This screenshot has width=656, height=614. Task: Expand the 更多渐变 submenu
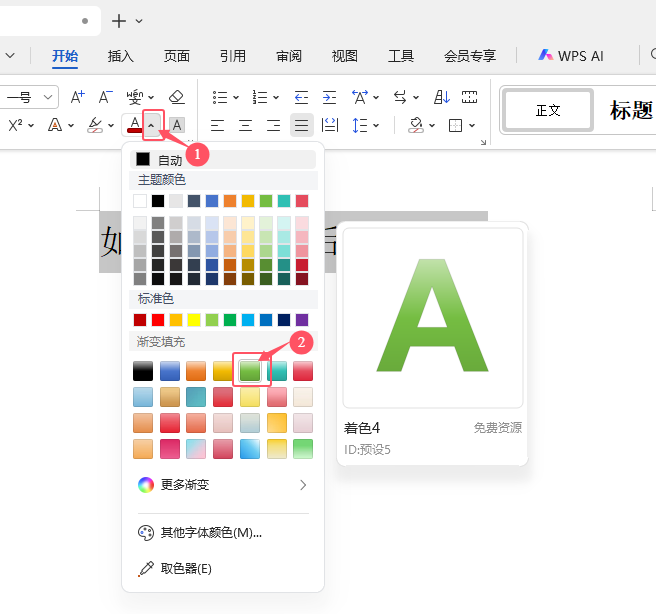223,485
